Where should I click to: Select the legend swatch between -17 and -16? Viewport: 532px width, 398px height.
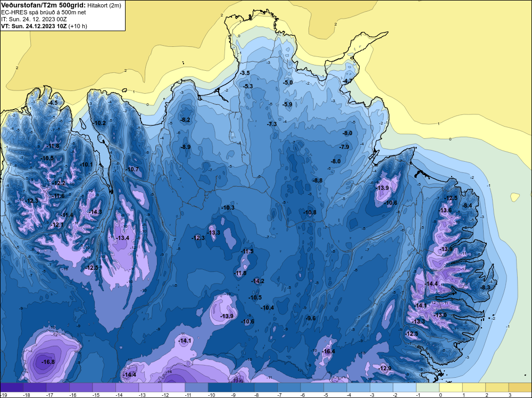coord(57,388)
